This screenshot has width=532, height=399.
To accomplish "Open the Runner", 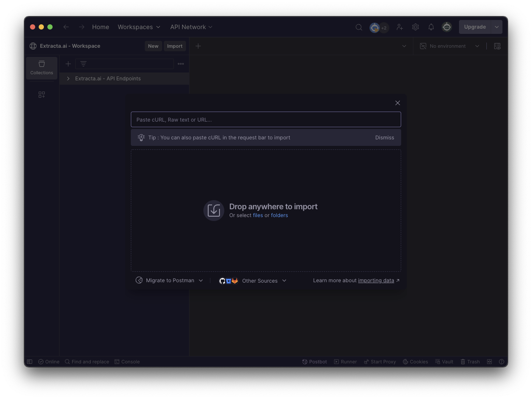I will 346,362.
